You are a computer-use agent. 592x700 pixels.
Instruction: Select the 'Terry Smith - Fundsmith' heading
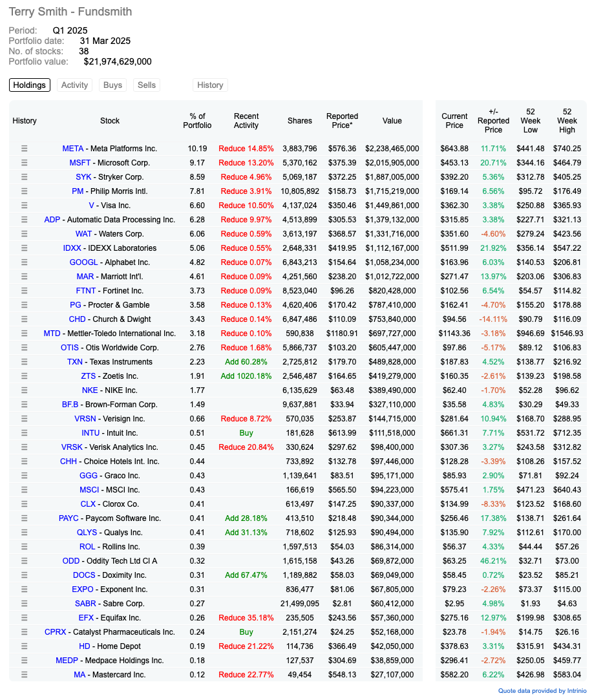pos(70,12)
